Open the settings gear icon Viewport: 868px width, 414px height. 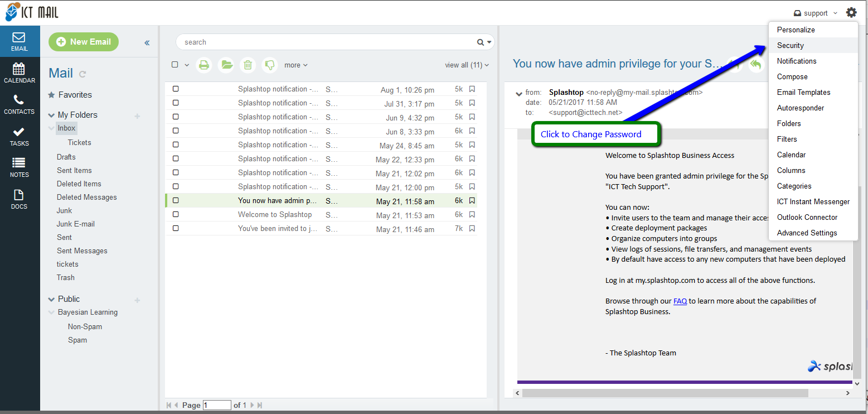click(851, 12)
